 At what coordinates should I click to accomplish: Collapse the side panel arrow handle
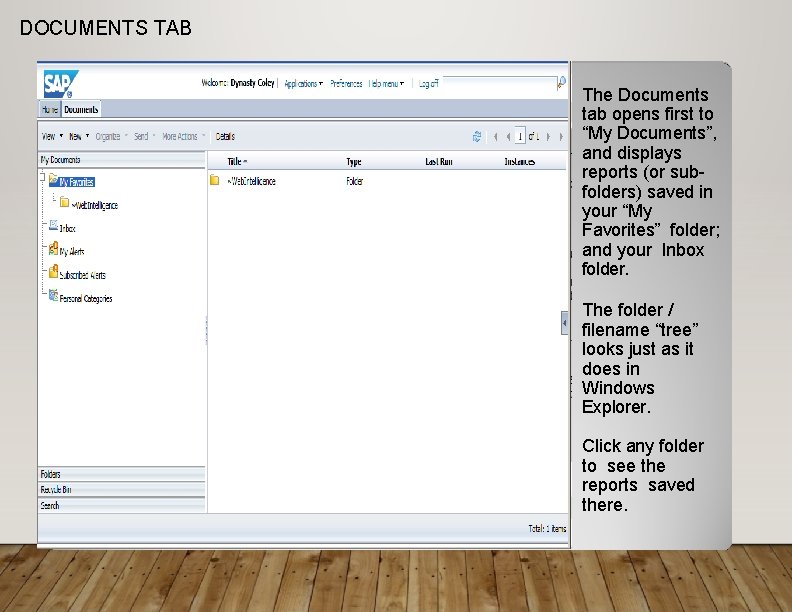click(564, 323)
